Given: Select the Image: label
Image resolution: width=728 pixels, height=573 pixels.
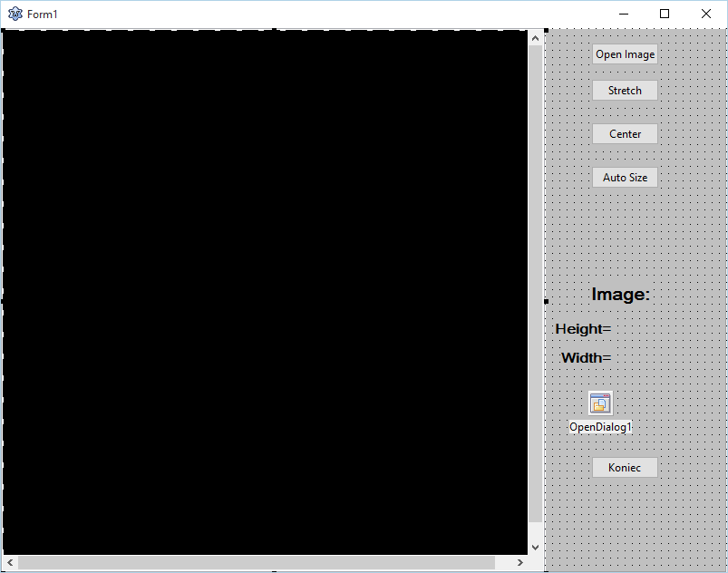Looking at the screenshot, I should click(x=621, y=295).
